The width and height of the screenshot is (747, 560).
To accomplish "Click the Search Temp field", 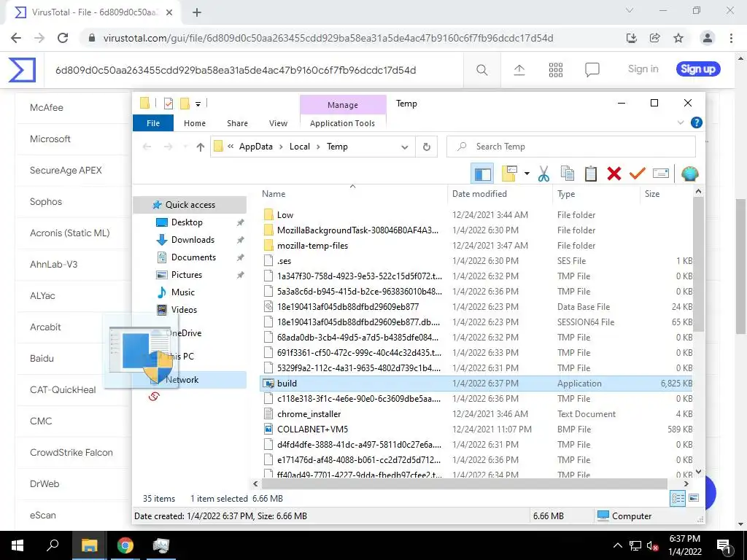I will pos(570,147).
